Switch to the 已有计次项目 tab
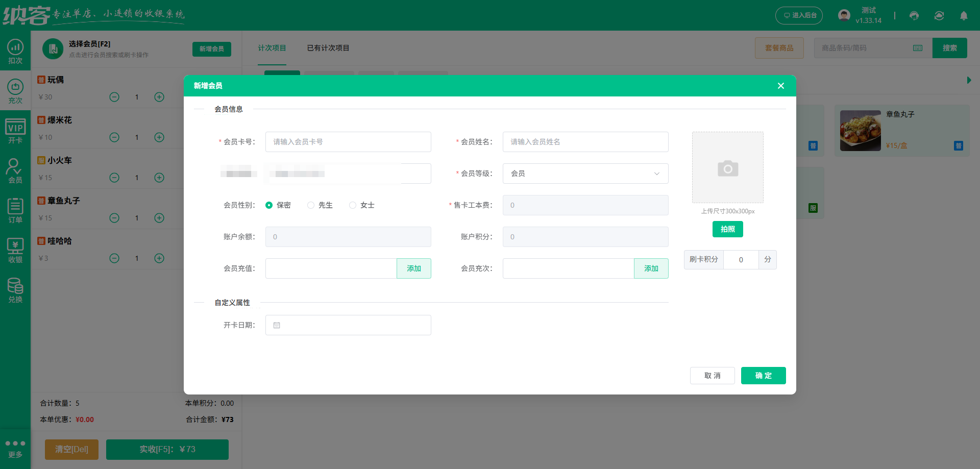Image resolution: width=980 pixels, height=469 pixels. tap(328, 48)
